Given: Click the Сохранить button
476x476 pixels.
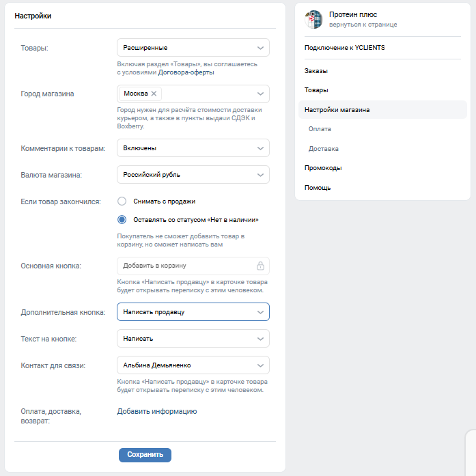Looking at the screenshot, I should (145, 455).
